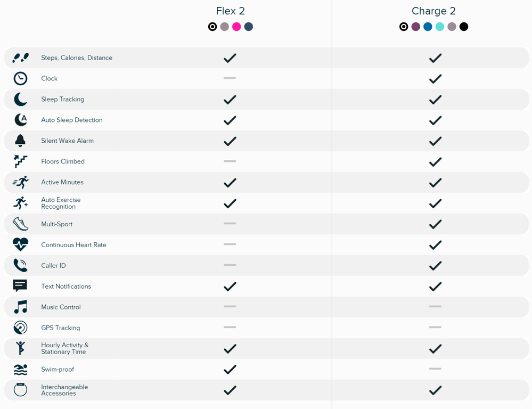This screenshot has height=409, width=532.
Task: Click the swimmer icon for Swim-proof
Action: (20, 369)
